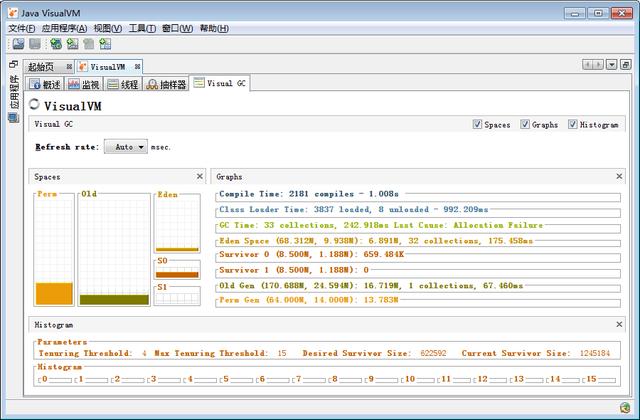Image resolution: width=640 pixels, height=420 pixels.
Task: Click the S0 survivor space bar
Action: [177, 275]
